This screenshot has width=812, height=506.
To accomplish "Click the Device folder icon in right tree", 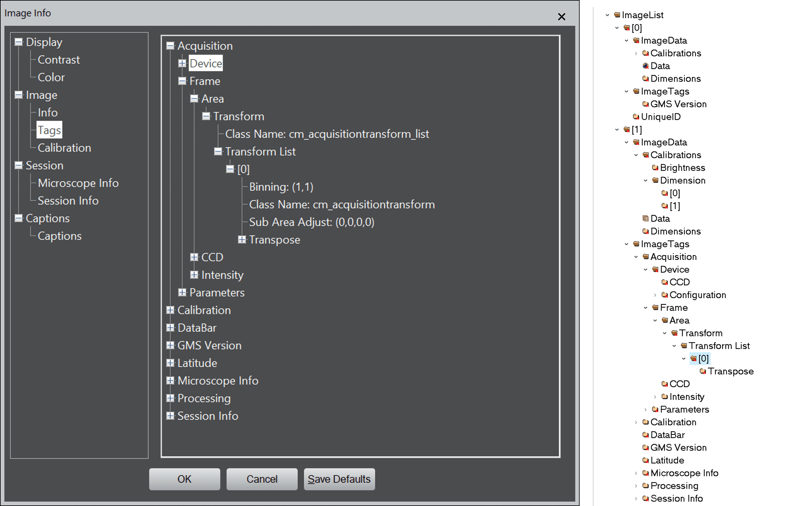I will (x=655, y=269).
